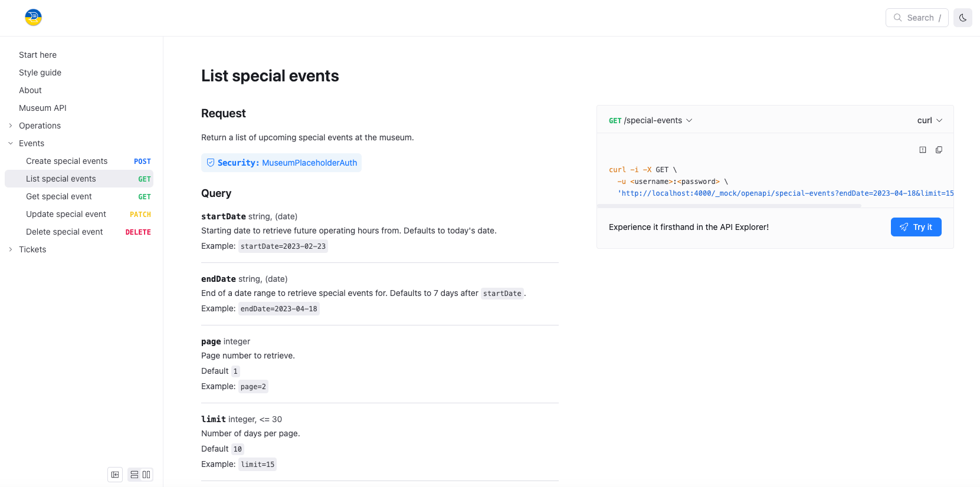980x487 pixels.
Task: Click the Redocly logo in the header
Action: tap(33, 18)
